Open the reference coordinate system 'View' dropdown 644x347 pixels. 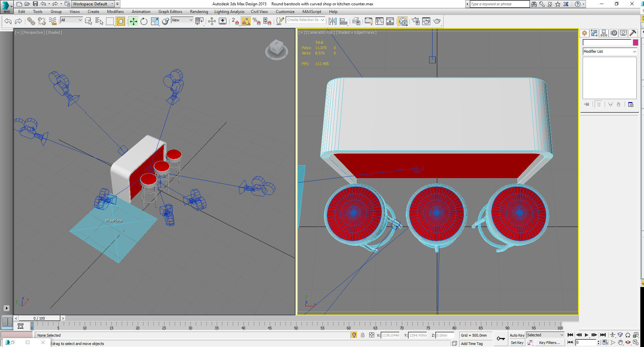(182, 20)
